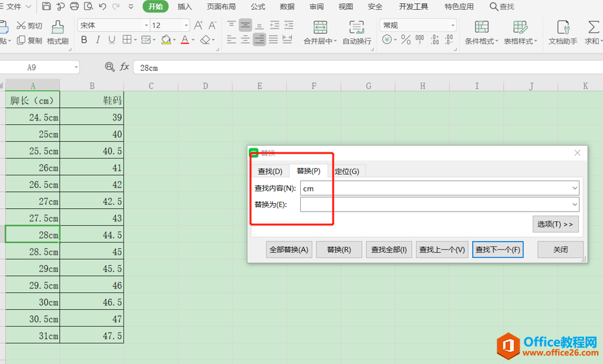Undo the last action

tap(102, 6)
